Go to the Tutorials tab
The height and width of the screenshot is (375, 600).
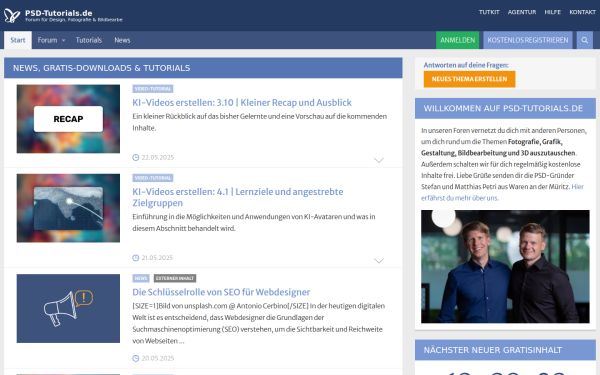[x=89, y=40]
